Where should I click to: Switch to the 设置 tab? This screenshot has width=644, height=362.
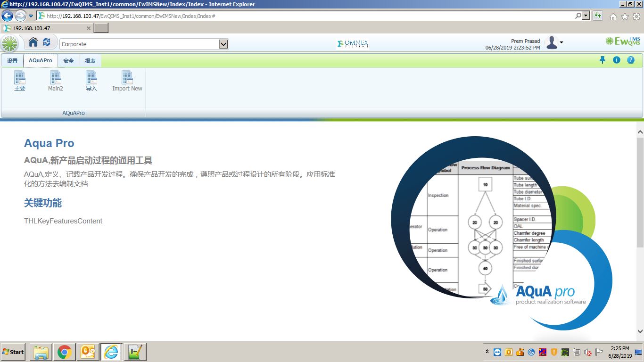tap(12, 61)
